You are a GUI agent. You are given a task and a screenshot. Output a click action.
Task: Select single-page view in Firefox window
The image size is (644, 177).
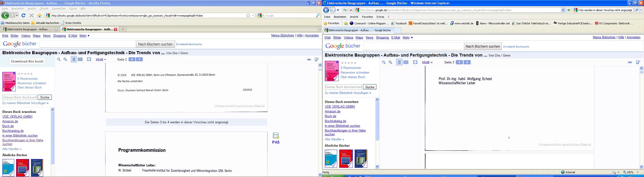(x=74, y=59)
